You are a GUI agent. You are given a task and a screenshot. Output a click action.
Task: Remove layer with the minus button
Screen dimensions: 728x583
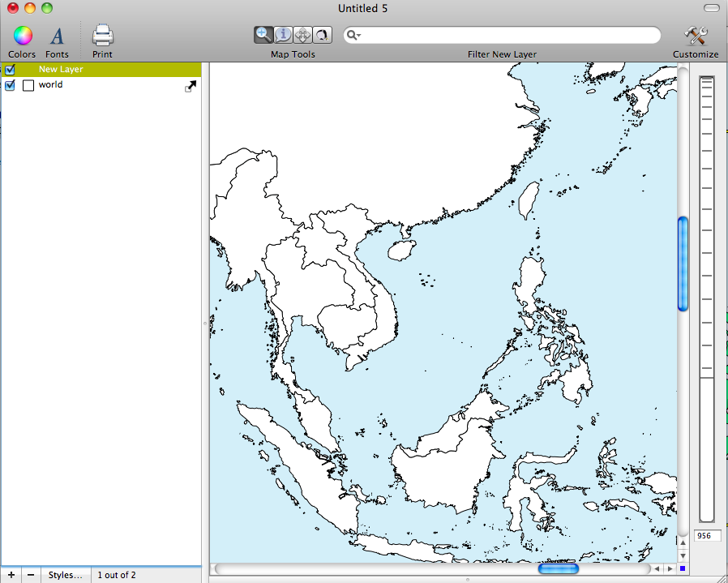pyautogui.click(x=31, y=575)
